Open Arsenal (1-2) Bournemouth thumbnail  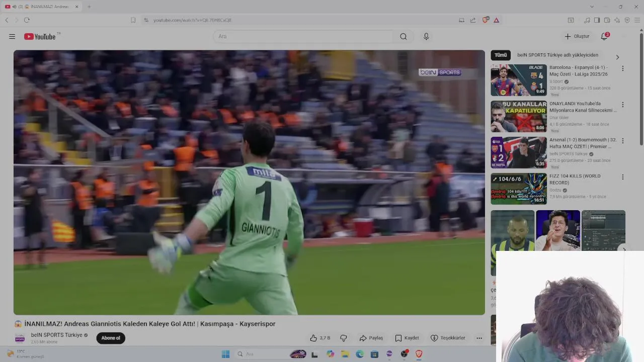[x=519, y=152]
